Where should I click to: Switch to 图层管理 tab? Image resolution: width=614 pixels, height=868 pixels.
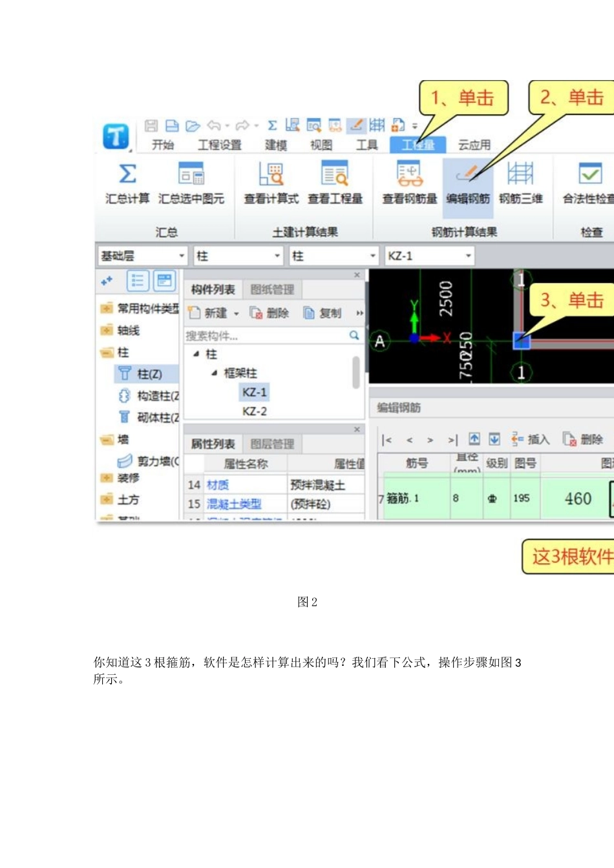(272, 444)
